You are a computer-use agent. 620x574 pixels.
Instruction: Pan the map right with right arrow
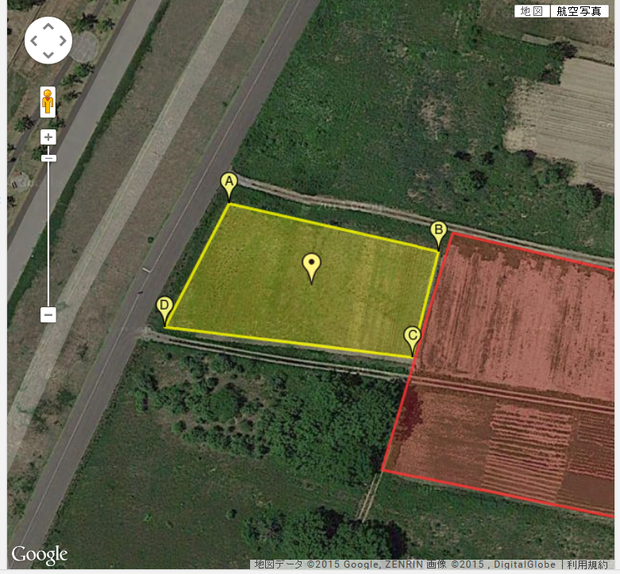[x=62, y=41]
